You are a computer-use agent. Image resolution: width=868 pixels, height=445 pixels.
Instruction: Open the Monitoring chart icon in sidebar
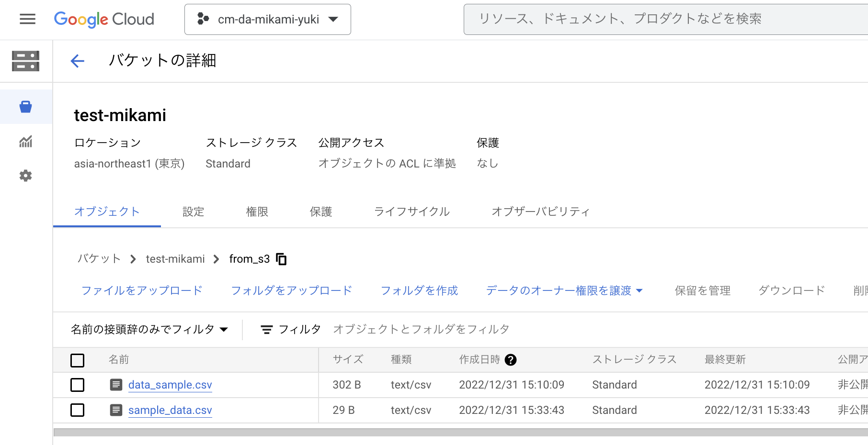point(25,142)
